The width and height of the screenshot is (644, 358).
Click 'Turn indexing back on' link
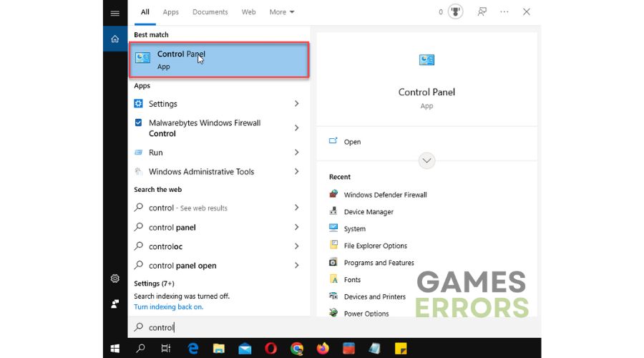[x=168, y=307]
